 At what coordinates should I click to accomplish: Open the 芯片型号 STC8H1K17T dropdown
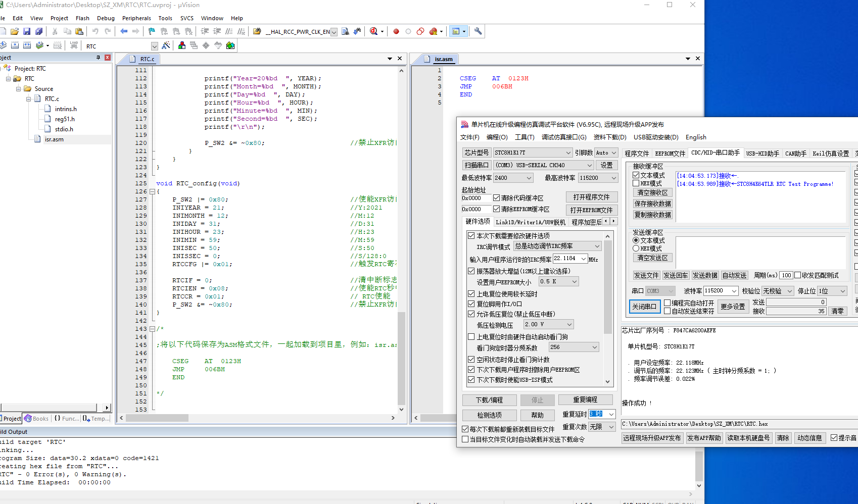(533, 153)
